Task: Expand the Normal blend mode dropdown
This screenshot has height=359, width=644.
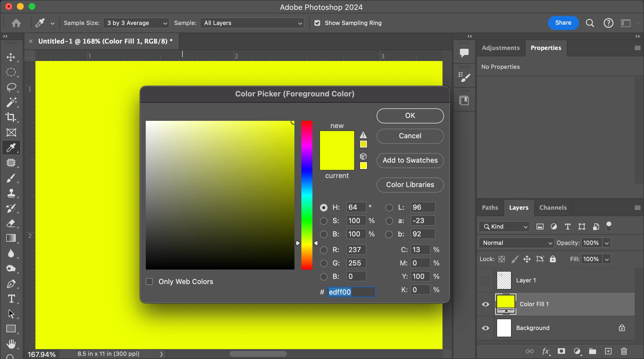Action: [516, 243]
